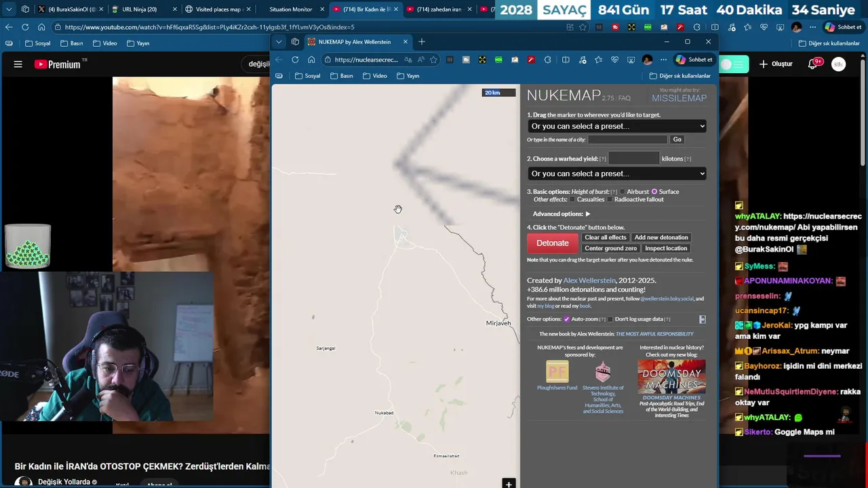Click the warhead yield kilotons field
868x488 pixels.
(x=633, y=159)
